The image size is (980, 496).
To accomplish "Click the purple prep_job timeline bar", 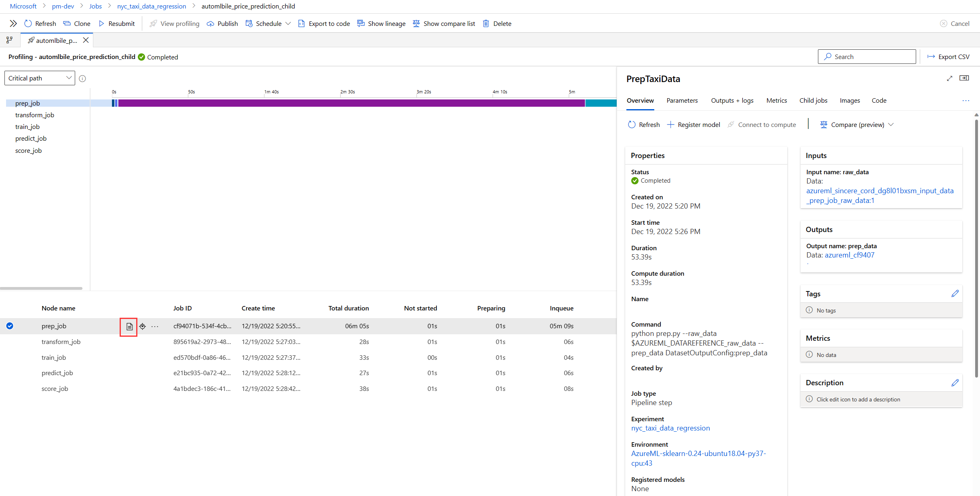I will (351, 103).
